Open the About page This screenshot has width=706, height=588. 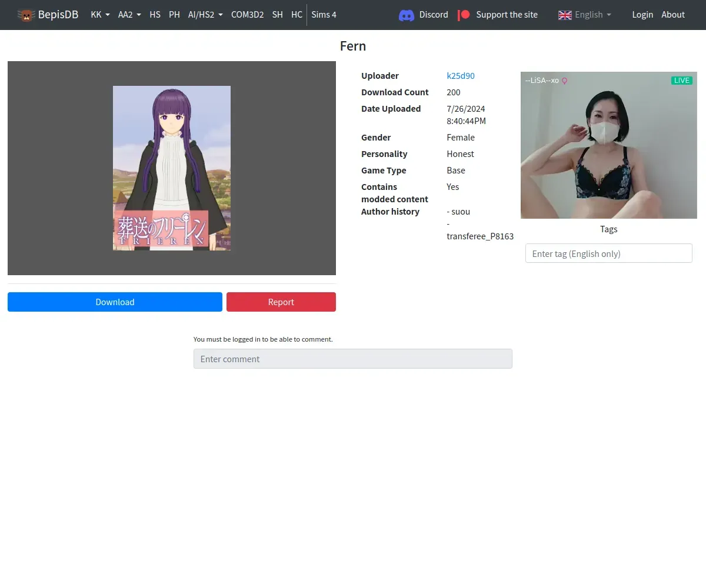pyautogui.click(x=673, y=15)
